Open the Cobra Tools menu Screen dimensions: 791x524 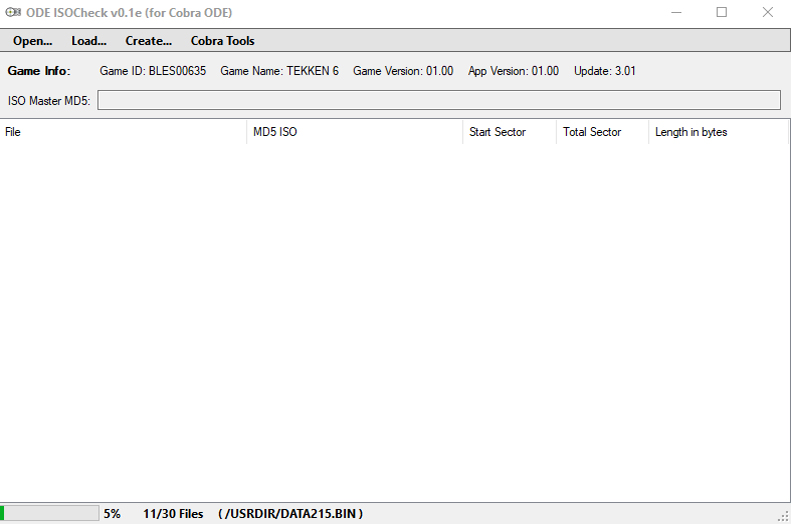coord(222,41)
